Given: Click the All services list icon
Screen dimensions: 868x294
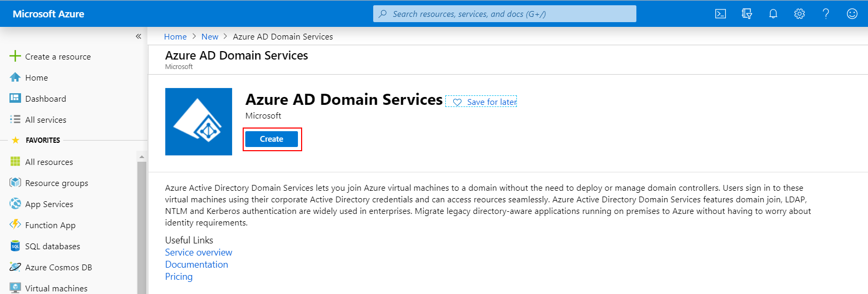Looking at the screenshot, I should (15, 120).
